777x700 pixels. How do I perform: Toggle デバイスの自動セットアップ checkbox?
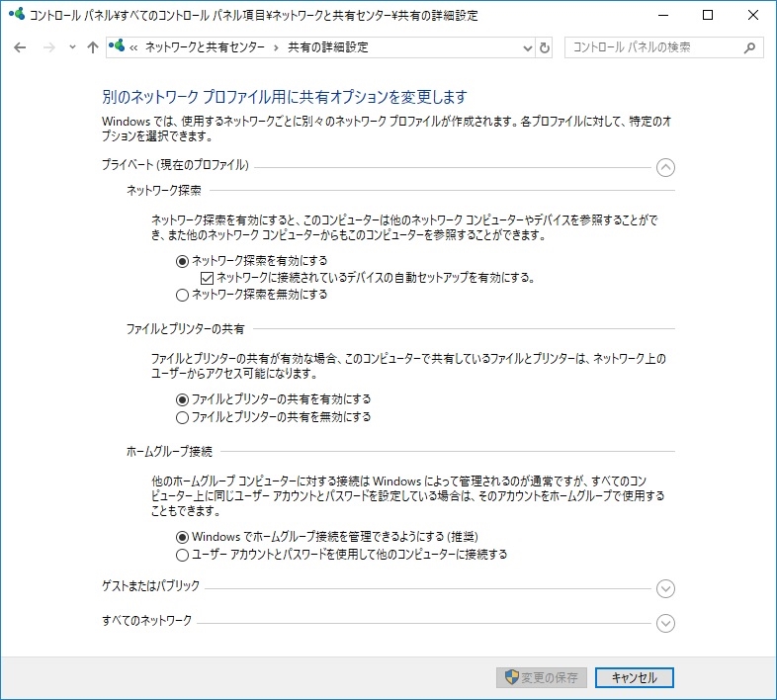208,278
